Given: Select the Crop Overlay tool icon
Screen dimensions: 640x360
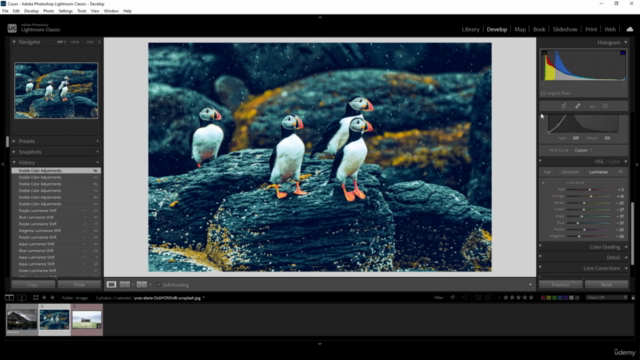Looking at the screenshot, I should click(564, 106).
